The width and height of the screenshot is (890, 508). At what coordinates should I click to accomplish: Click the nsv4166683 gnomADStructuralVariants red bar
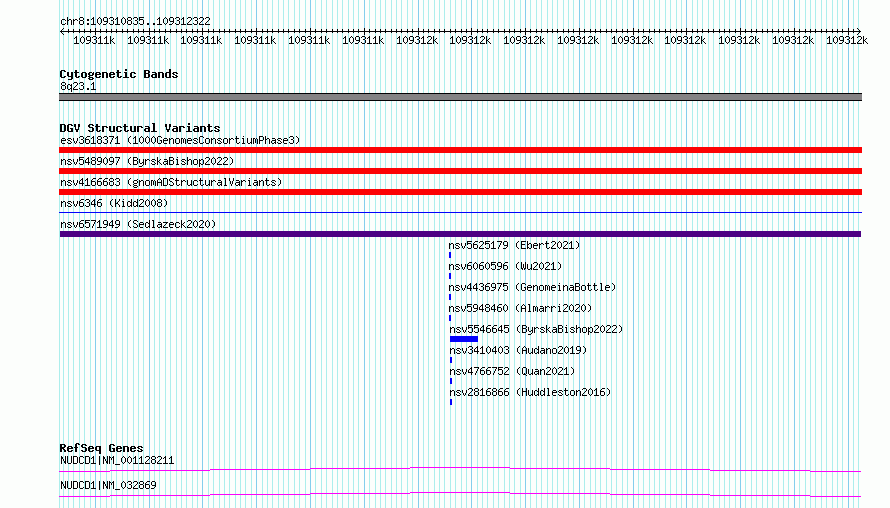tap(460, 192)
